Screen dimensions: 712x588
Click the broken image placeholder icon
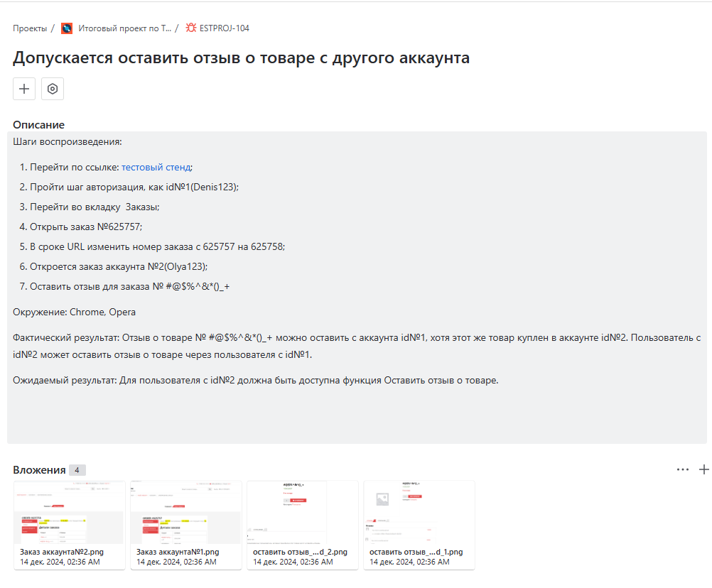click(382, 499)
